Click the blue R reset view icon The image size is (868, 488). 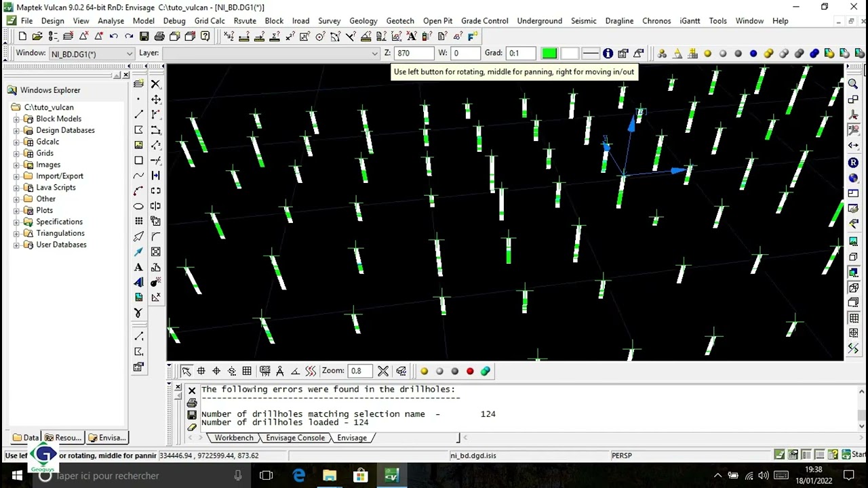click(x=854, y=163)
